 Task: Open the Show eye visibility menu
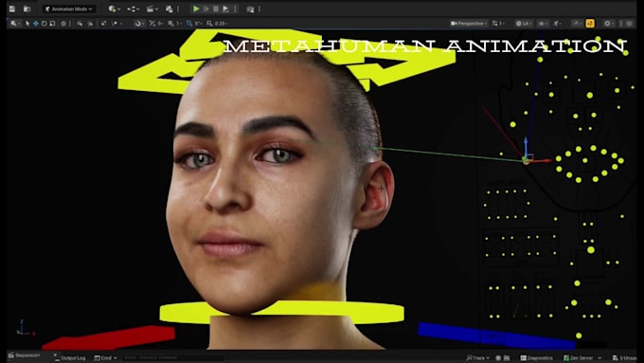543,24
